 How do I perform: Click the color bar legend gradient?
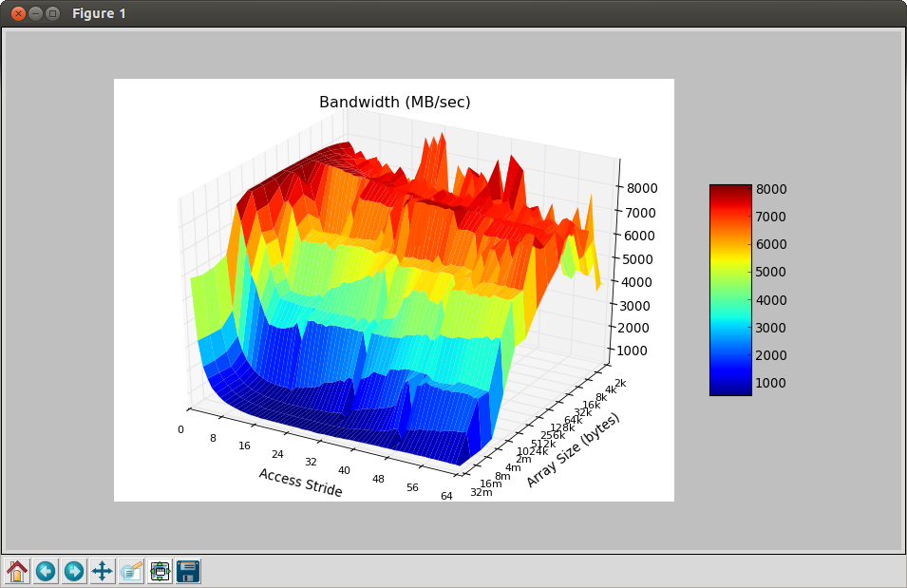coord(729,290)
